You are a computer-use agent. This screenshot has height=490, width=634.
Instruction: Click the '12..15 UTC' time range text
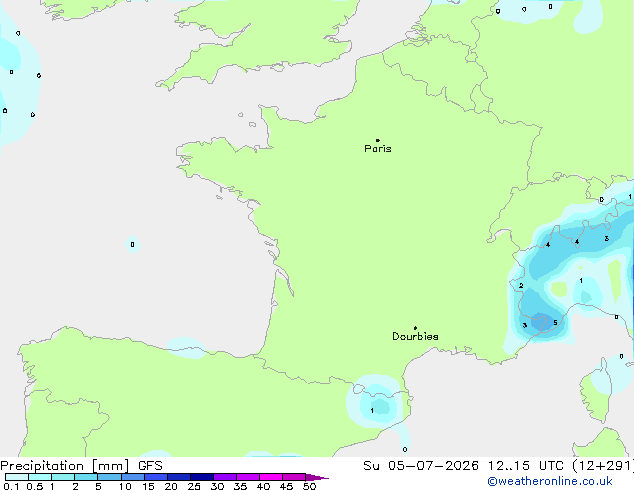point(525,466)
